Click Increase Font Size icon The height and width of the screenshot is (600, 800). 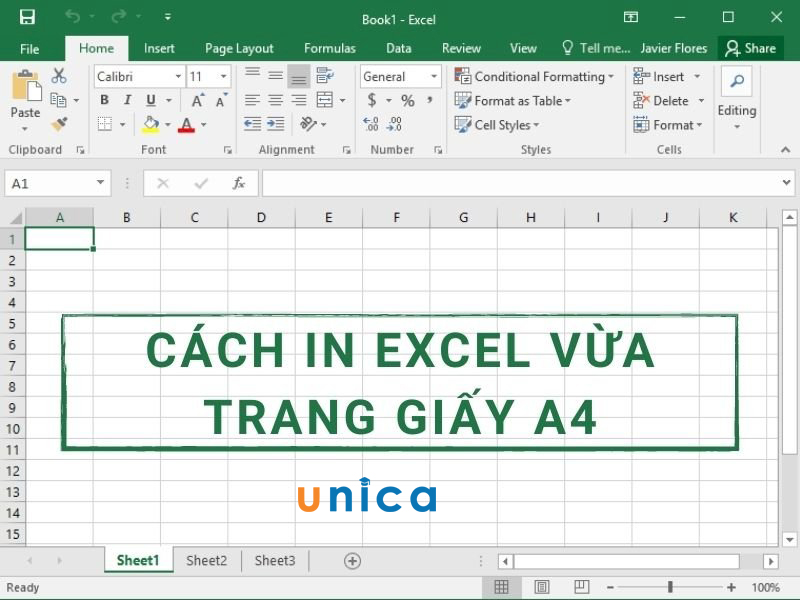197,100
